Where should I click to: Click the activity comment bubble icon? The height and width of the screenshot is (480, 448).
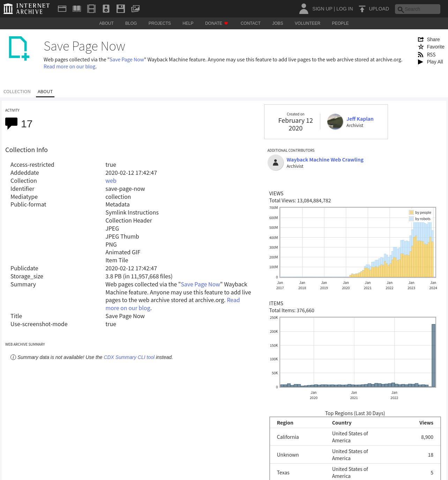11,123
